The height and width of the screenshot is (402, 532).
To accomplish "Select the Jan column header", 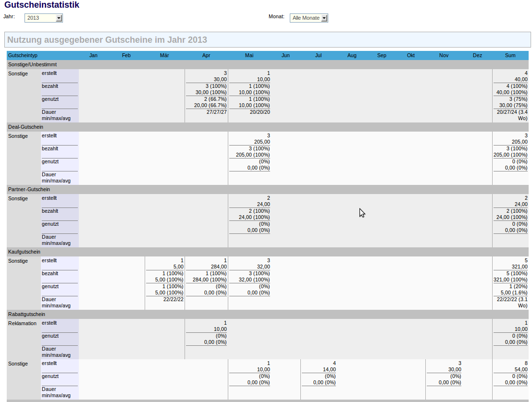I will [x=93, y=56].
